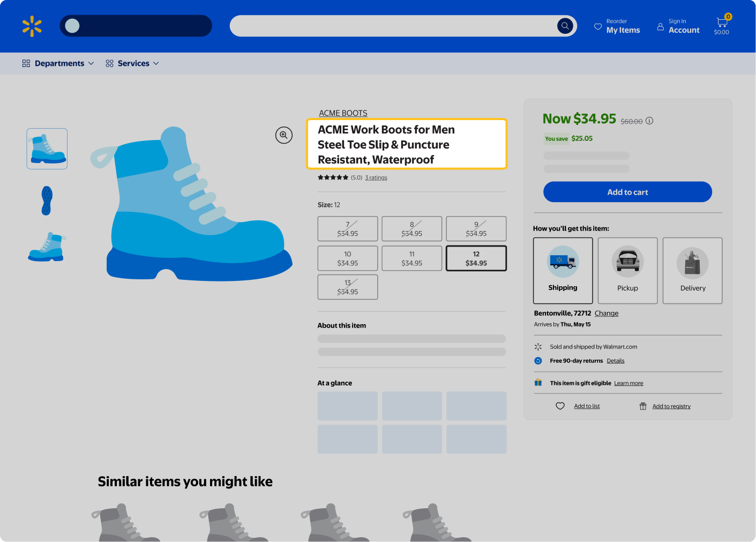Click the At a glance heading

(335, 383)
